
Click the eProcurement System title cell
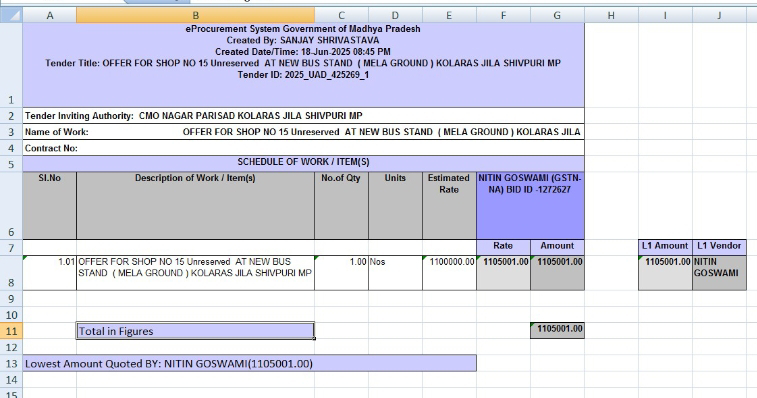pyautogui.click(x=303, y=65)
